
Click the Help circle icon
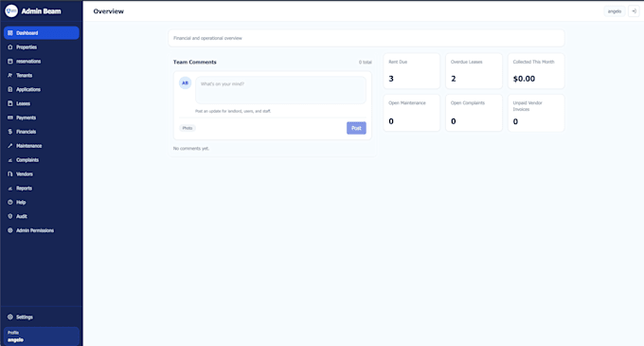[x=10, y=202]
